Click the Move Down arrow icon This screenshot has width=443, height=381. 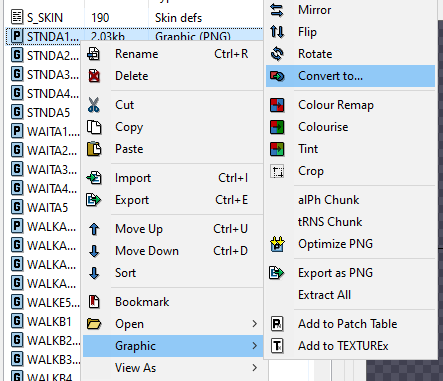94,251
